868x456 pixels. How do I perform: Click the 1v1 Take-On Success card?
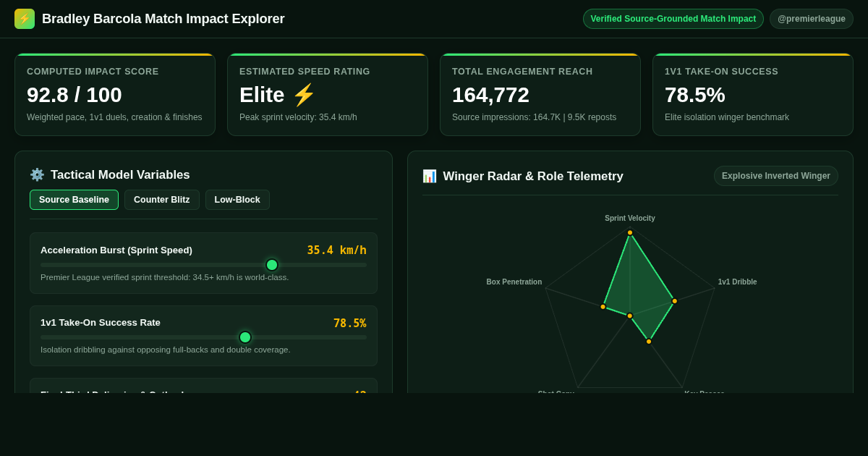pos(753,95)
